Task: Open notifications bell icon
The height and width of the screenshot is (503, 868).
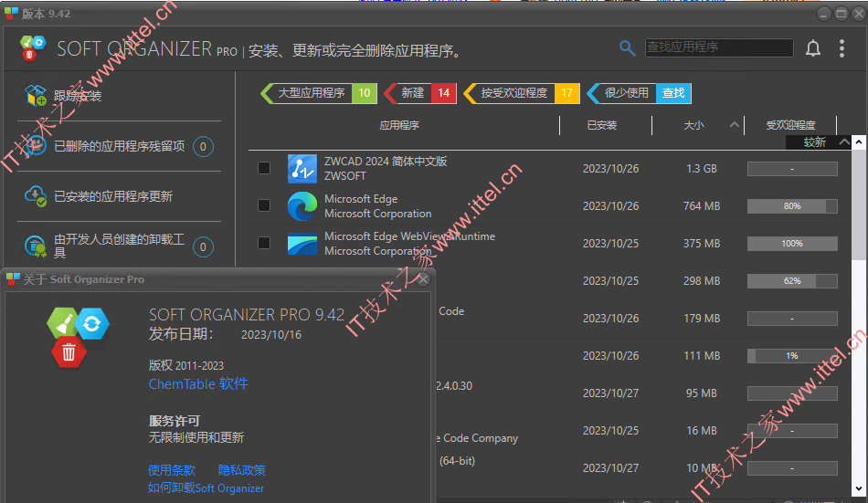Action: pos(812,48)
